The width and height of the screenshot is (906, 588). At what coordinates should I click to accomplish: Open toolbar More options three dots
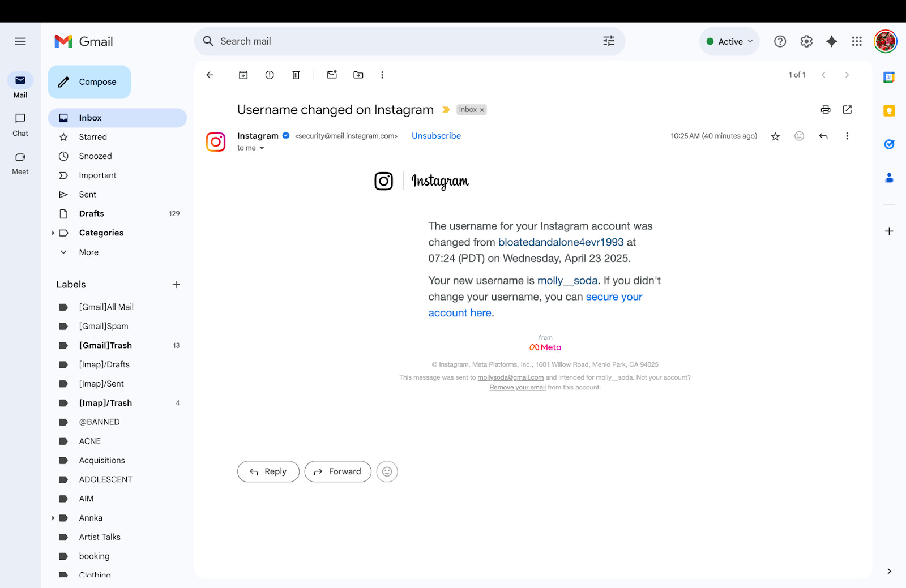tap(382, 75)
